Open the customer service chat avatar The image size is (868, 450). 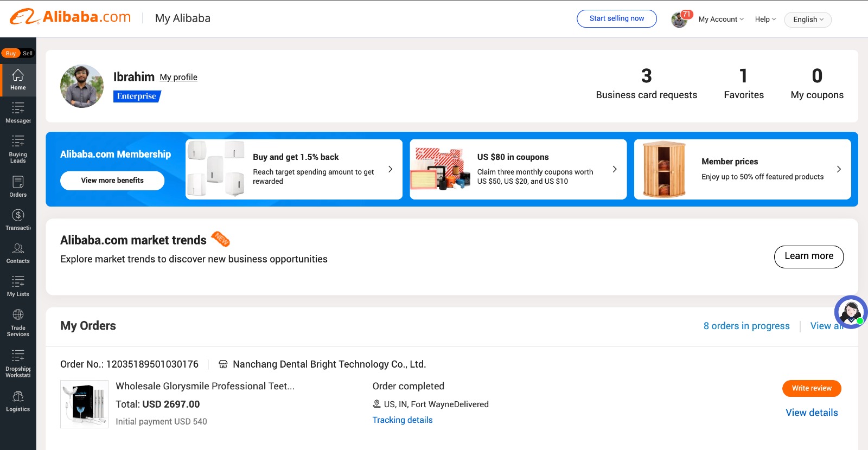tap(851, 312)
